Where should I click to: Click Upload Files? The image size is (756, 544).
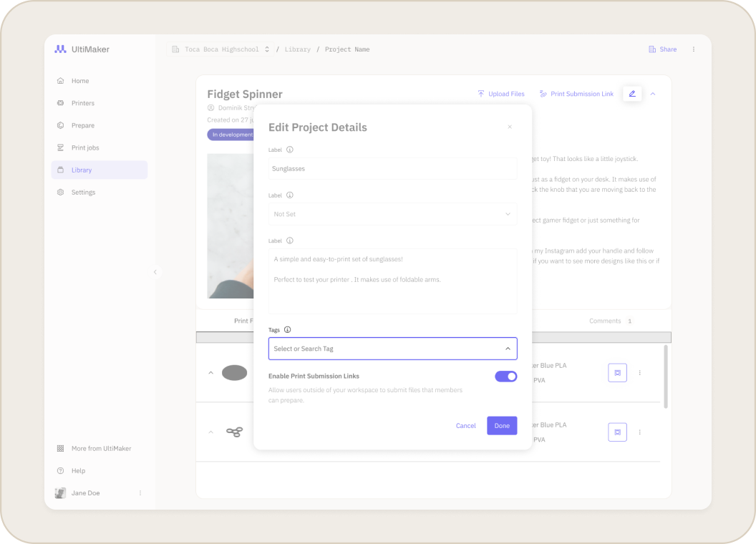pyautogui.click(x=501, y=94)
